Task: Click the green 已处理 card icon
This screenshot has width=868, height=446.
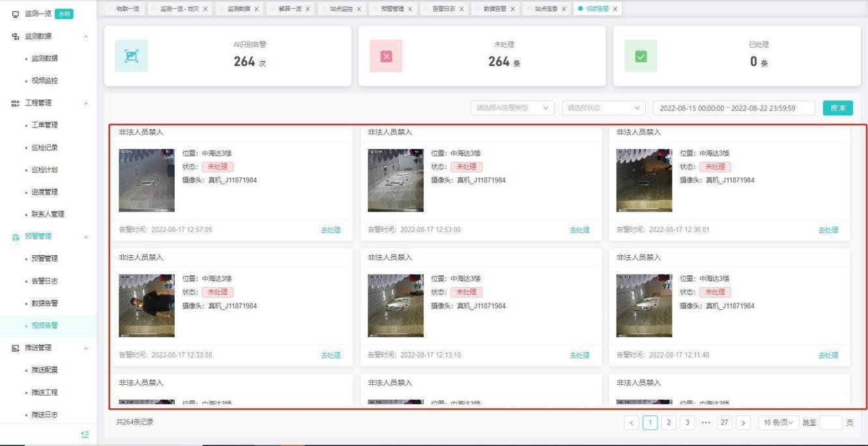Action: pos(640,57)
